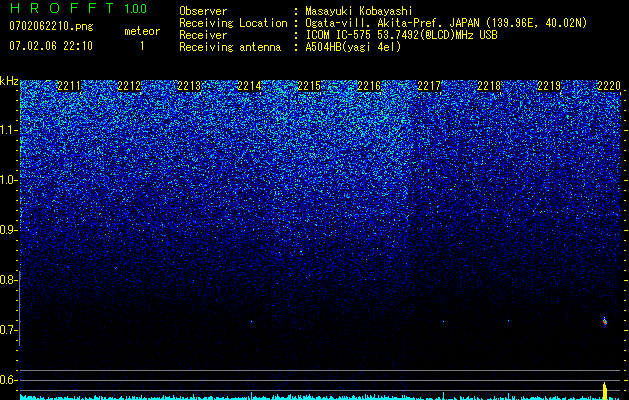Click the 0.6 kHz axis label
629x400 pixels.
[9, 380]
